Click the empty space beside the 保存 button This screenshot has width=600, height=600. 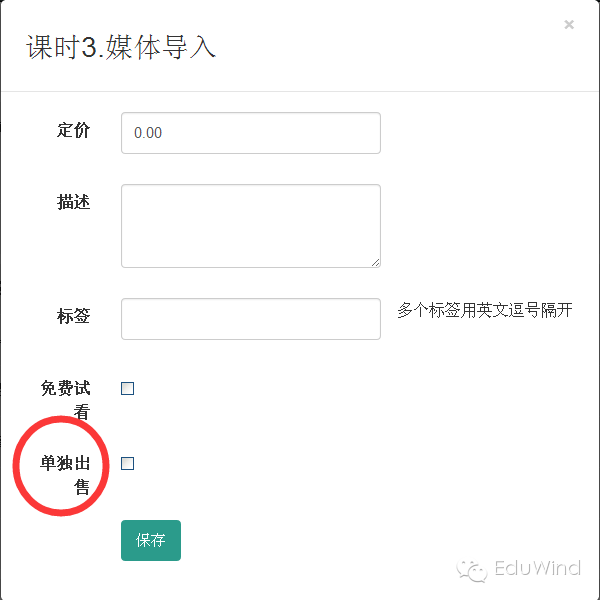click(x=306, y=540)
